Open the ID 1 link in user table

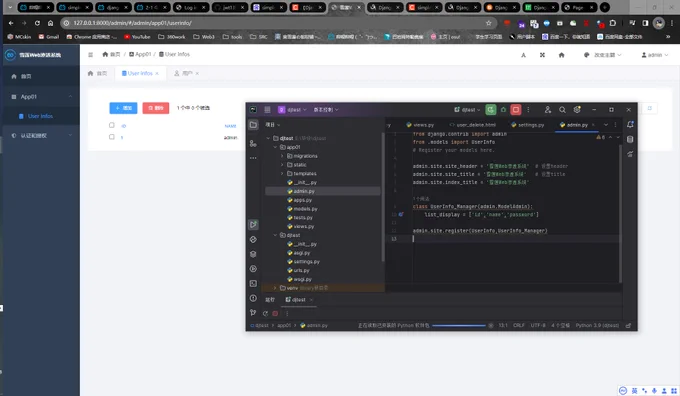[x=122, y=137]
